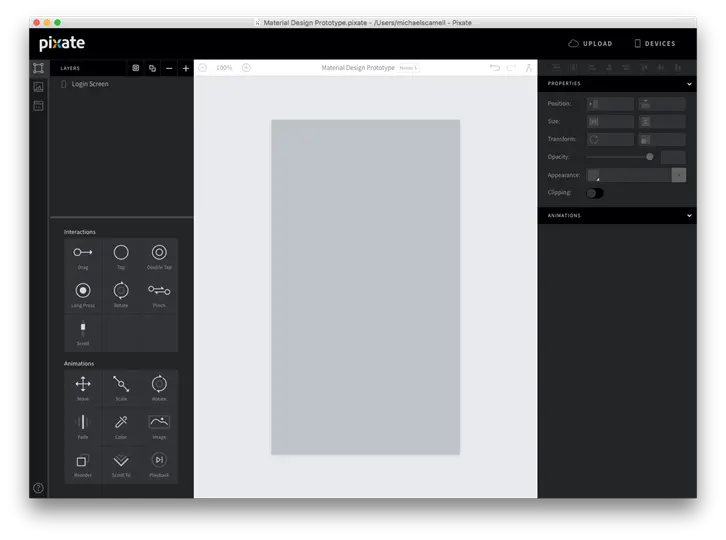The width and height of the screenshot is (726, 540).
Task: Click the redo arrow
Action: (x=511, y=68)
